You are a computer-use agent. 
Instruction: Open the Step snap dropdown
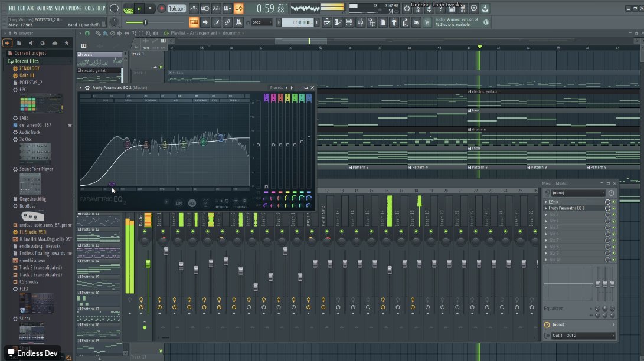[261, 22]
